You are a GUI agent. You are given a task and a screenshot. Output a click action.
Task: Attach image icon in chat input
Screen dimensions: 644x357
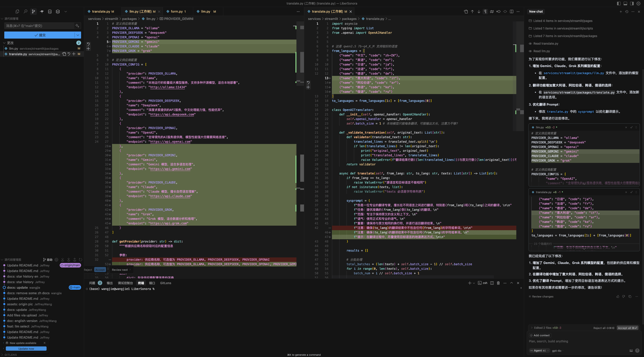click(x=631, y=350)
